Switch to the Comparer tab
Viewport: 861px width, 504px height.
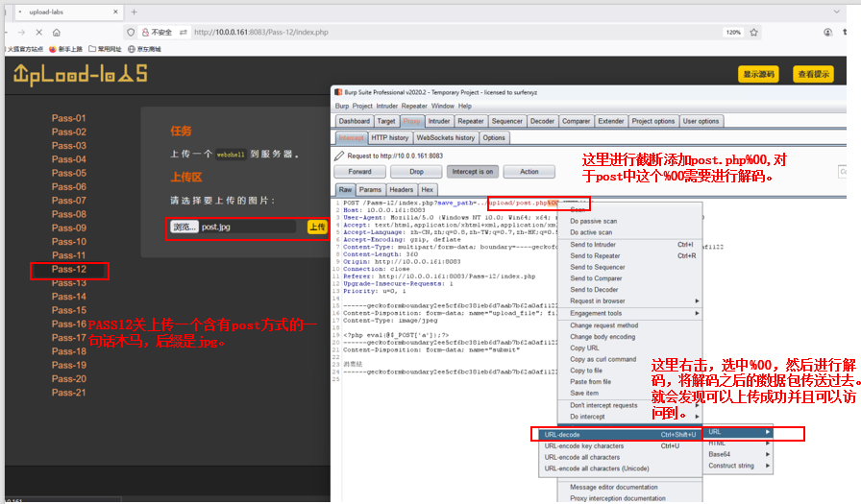point(576,121)
